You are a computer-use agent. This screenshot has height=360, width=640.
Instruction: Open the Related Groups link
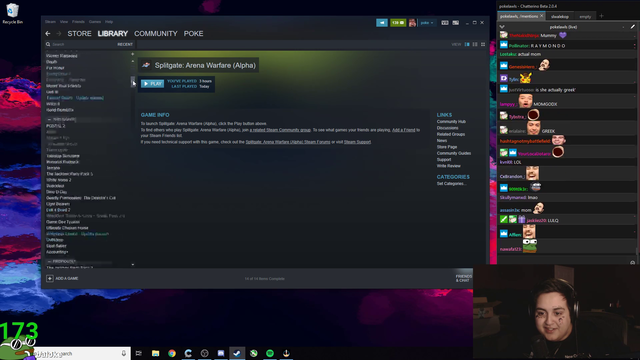tap(451, 134)
